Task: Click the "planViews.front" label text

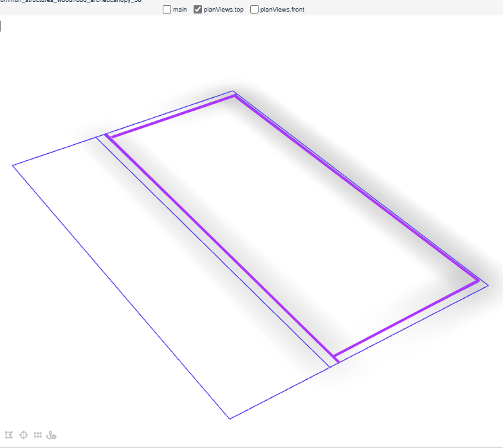Action: pyautogui.click(x=282, y=10)
